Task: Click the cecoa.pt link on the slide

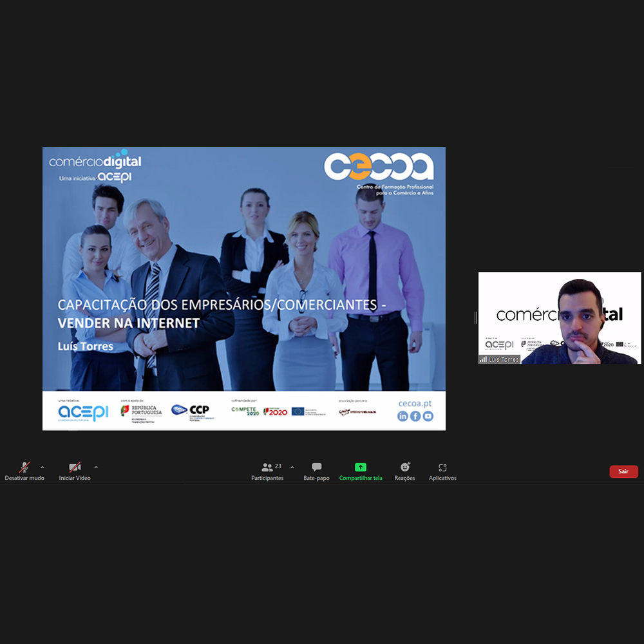Action: [x=415, y=404]
